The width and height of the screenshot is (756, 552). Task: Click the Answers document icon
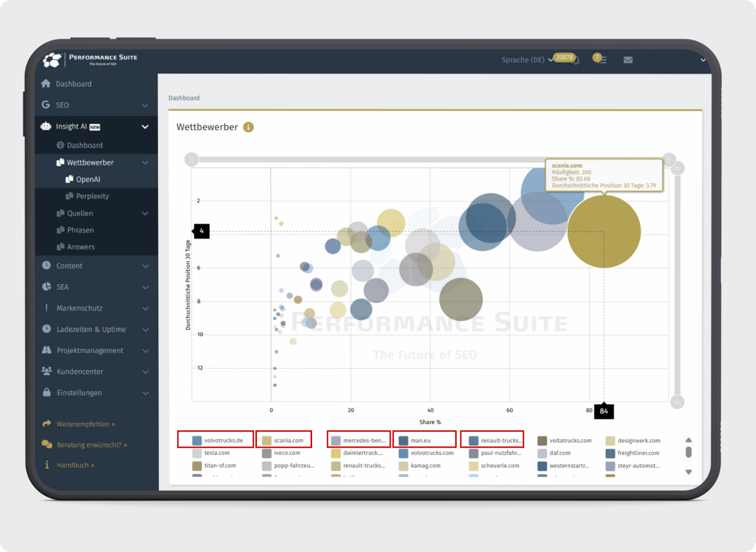pos(60,247)
